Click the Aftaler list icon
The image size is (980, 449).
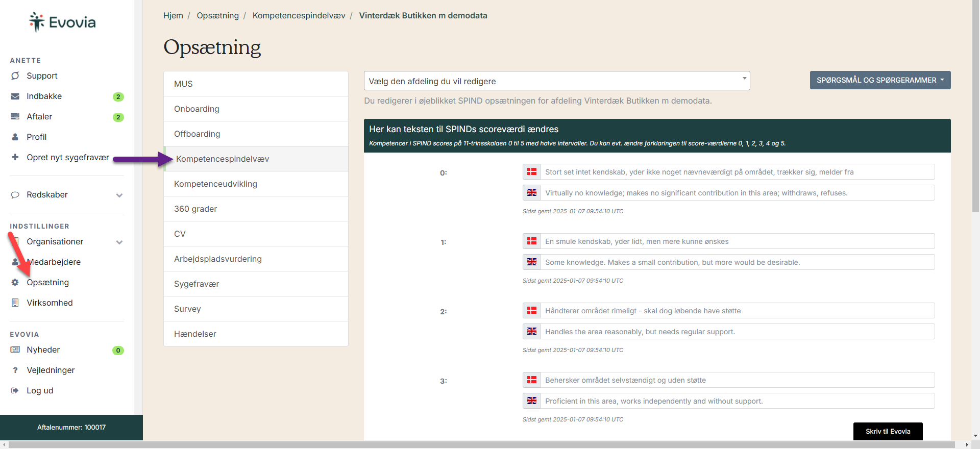click(15, 116)
